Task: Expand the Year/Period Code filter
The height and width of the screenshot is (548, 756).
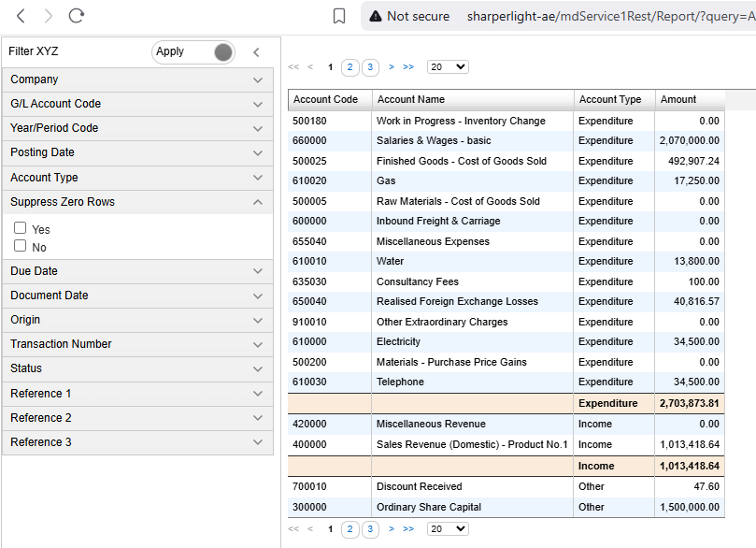Action: point(137,128)
